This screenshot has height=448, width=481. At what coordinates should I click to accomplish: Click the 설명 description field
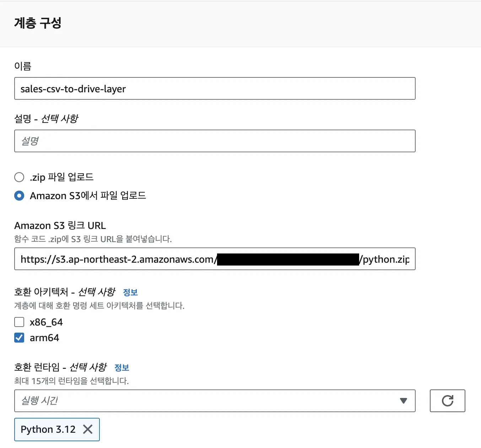(215, 141)
